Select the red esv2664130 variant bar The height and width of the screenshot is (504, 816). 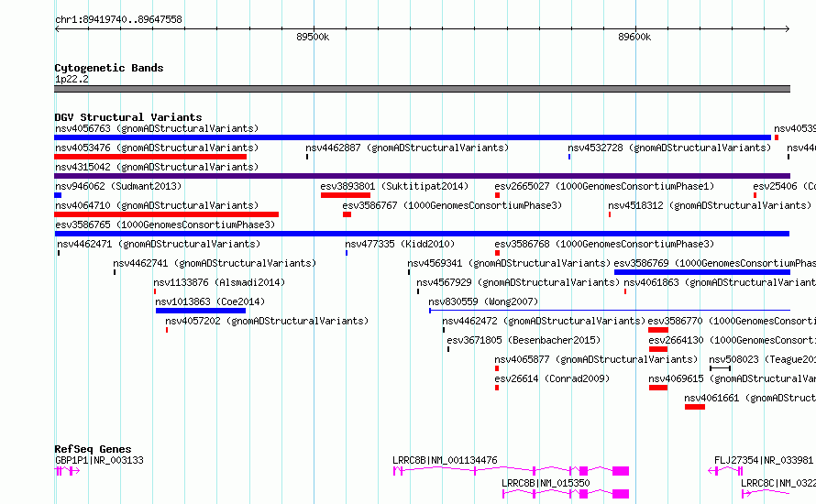657,349
